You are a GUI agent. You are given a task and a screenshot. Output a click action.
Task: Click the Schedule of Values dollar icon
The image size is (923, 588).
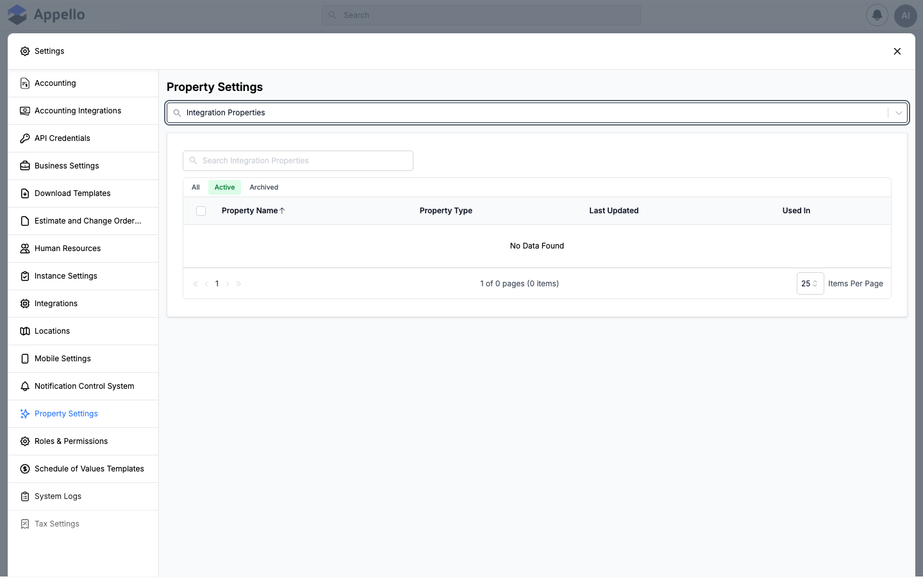click(x=25, y=469)
